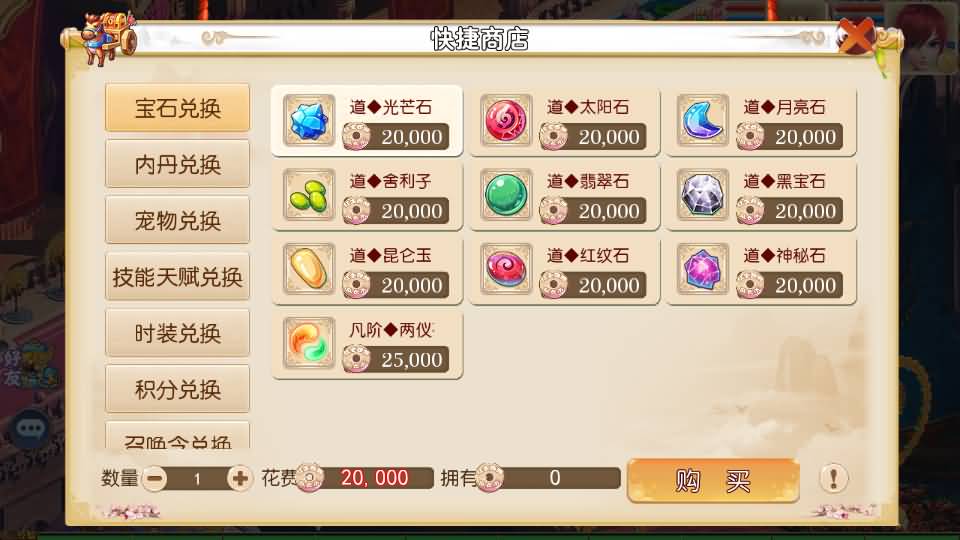Viewport: 960px width, 540px height.
Task: Select the gray faceted 黑宝石 icon
Action: [x=703, y=195]
